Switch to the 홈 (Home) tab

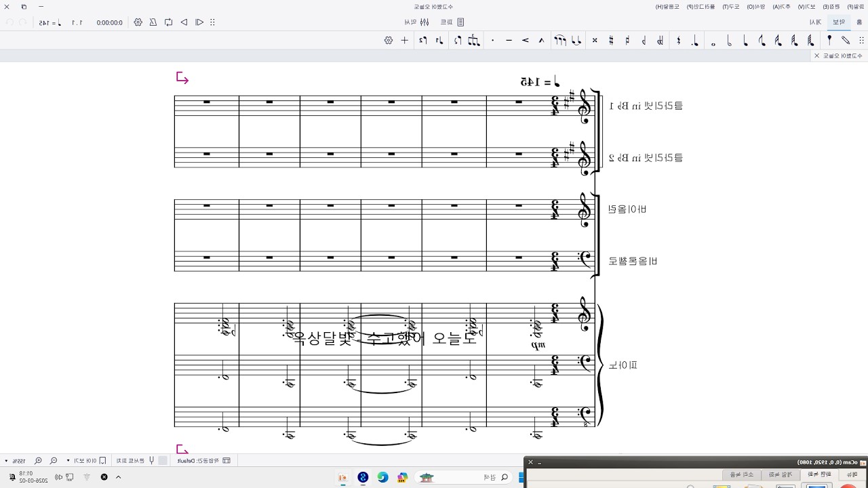click(x=861, y=22)
